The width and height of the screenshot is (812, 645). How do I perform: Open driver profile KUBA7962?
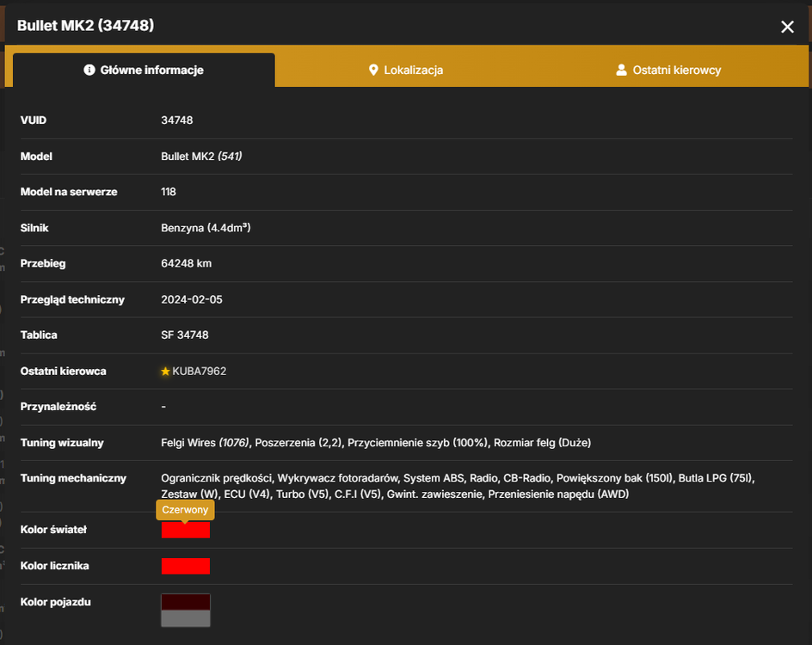click(200, 372)
